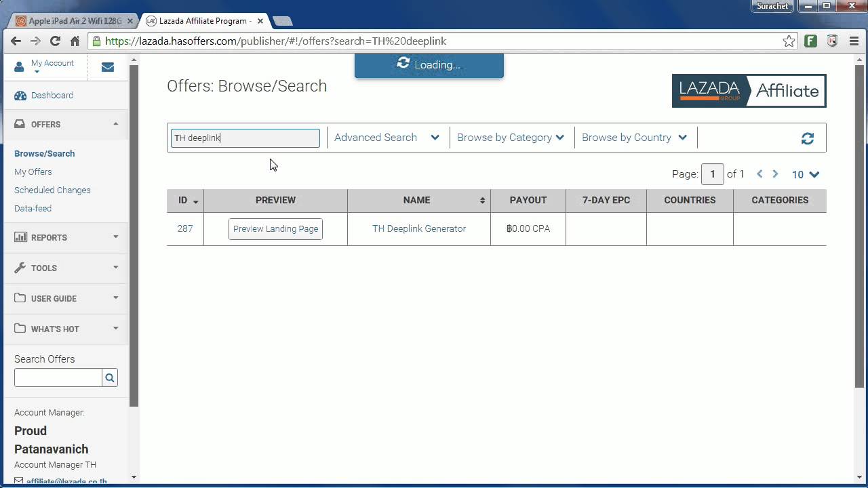868x488 pixels.
Task: Click the browser address bar URL
Action: 276,41
